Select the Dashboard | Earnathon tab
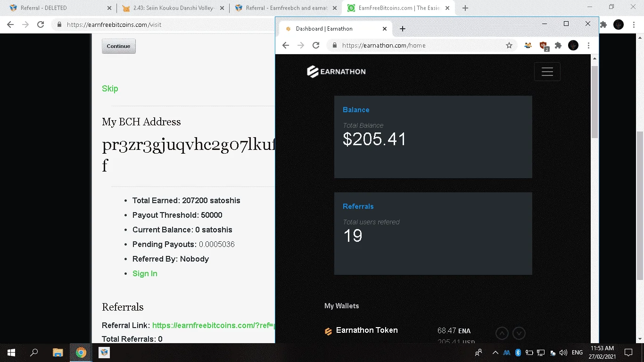644x362 pixels. [336, 29]
